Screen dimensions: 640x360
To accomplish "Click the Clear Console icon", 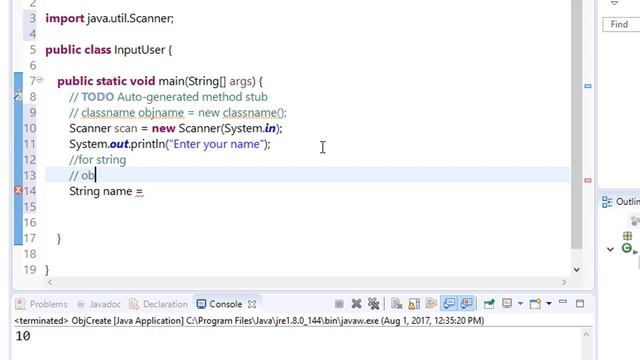I will (x=396, y=304).
